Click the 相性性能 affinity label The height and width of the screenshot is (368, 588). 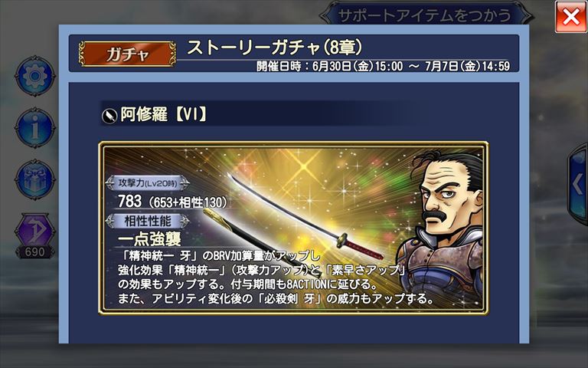coord(147,221)
